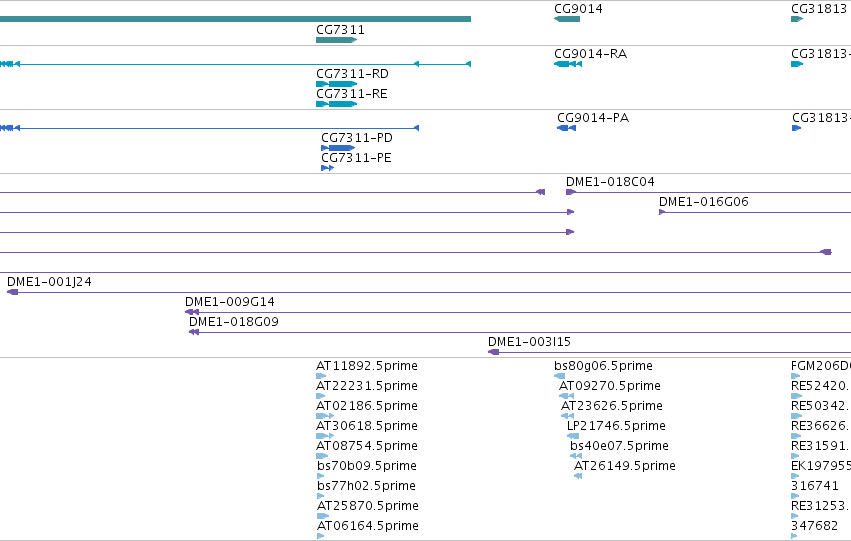Select the AT26149.5prime EST arrow
Image resolution: width=851 pixels, height=541 pixels.
tap(578, 476)
